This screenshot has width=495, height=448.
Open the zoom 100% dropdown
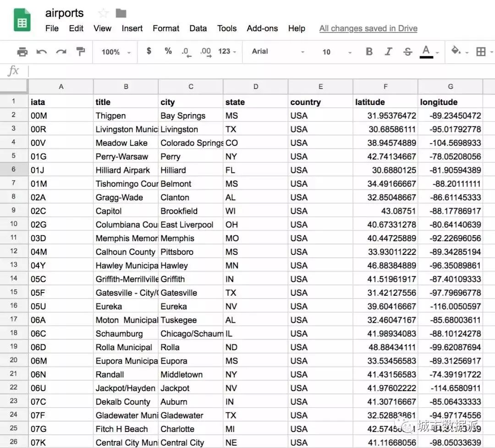[116, 52]
